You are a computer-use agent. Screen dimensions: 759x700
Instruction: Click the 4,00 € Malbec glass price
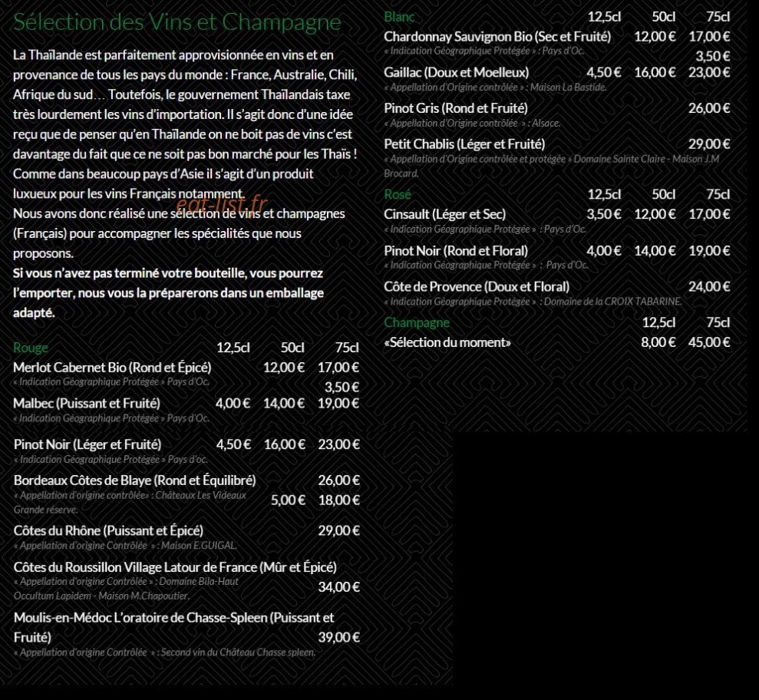(233, 403)
